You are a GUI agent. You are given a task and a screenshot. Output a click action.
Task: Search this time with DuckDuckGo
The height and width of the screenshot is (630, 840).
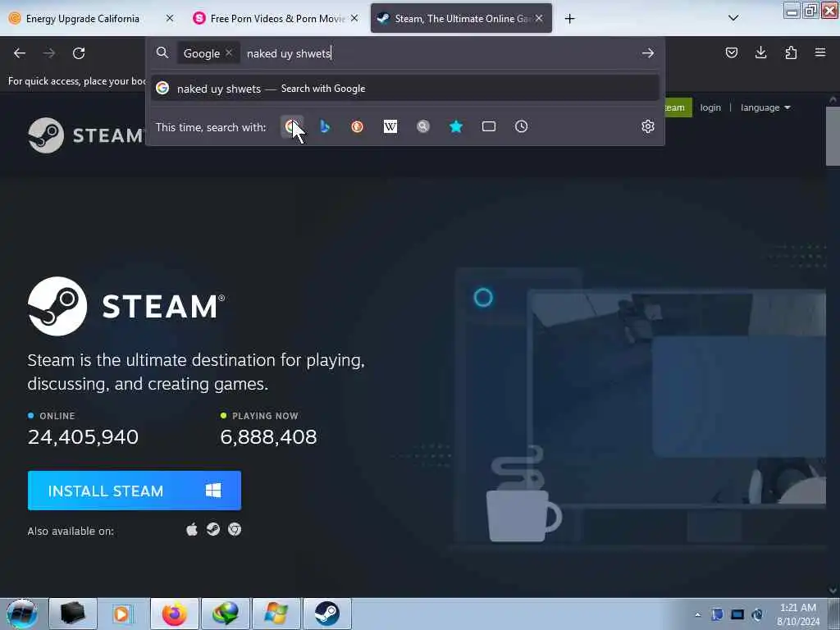click(x=358, y=127)
